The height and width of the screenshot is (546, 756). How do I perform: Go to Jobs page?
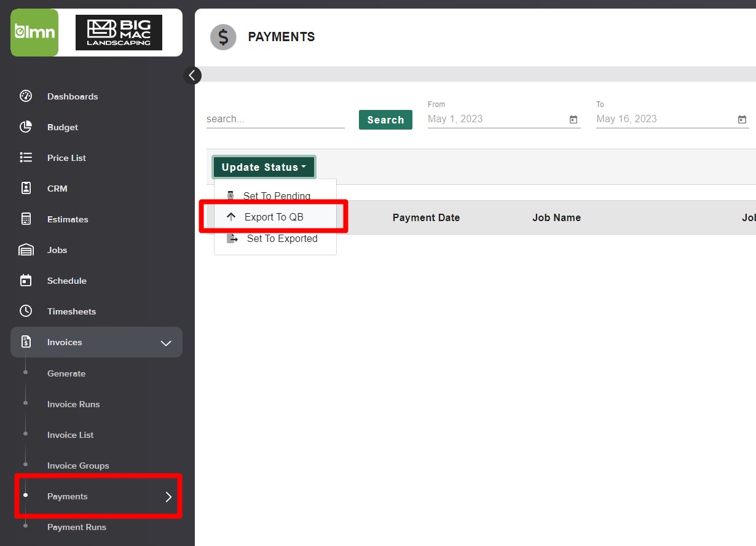(57, 250)
